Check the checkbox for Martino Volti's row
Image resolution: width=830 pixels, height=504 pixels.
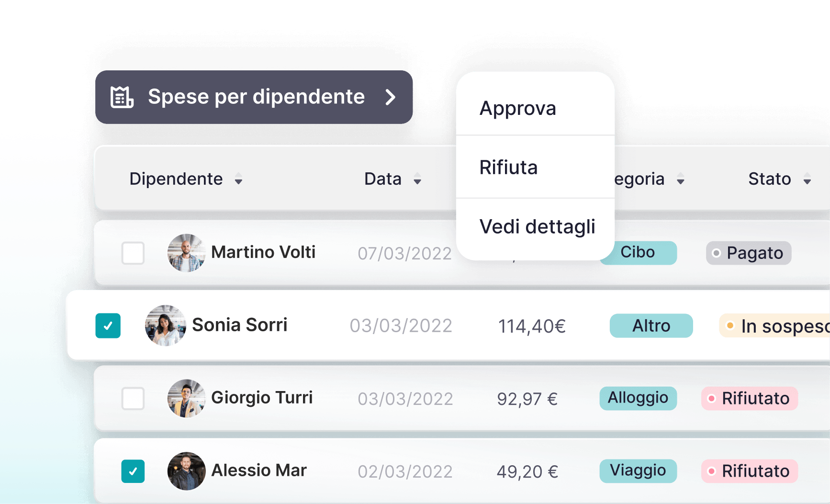[133, 254]
